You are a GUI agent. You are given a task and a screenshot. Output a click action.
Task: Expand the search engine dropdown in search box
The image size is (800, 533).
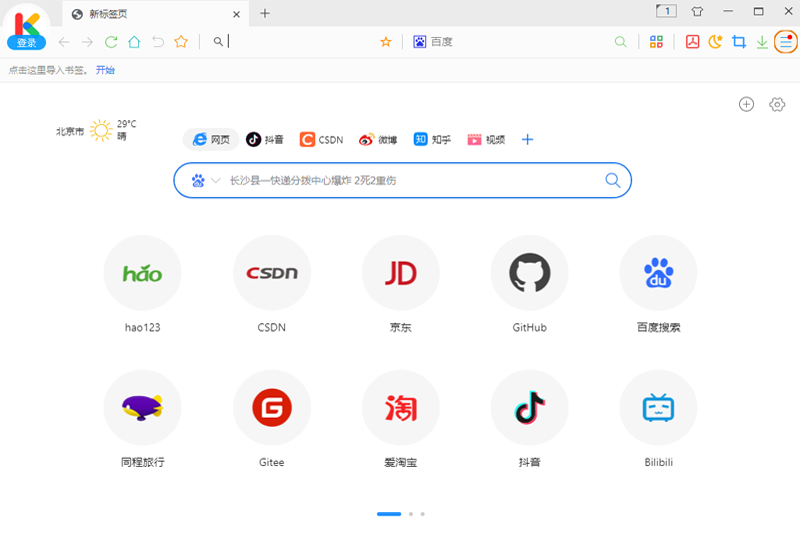(215, 181)
